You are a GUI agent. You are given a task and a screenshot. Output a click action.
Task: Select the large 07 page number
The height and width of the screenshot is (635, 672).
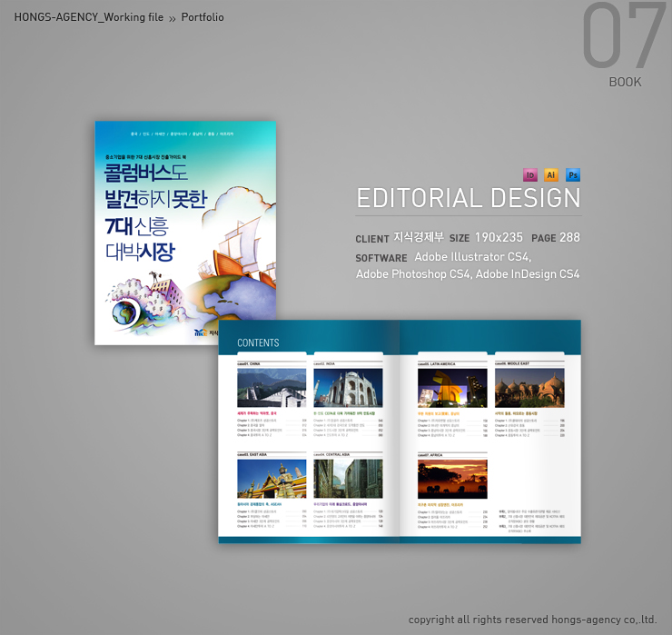point(623,37)
